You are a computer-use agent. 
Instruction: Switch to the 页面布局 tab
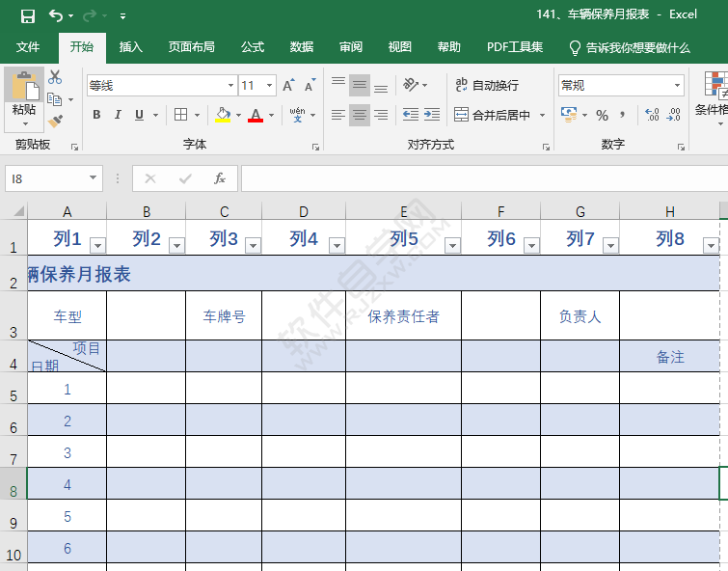(x=191, y=47)
